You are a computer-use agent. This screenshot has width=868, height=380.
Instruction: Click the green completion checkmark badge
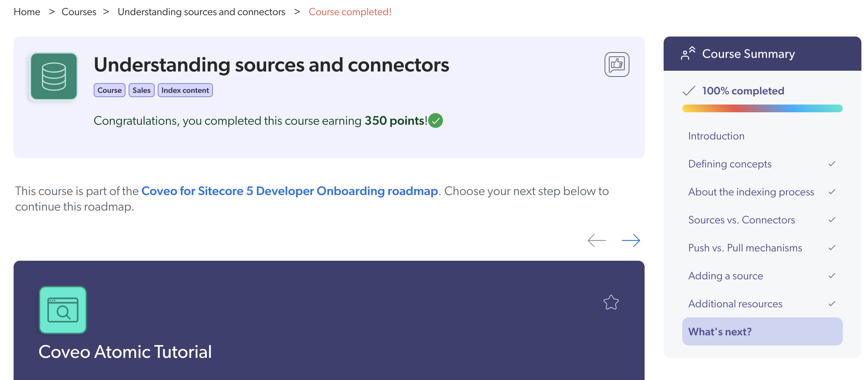pos(436,121)
